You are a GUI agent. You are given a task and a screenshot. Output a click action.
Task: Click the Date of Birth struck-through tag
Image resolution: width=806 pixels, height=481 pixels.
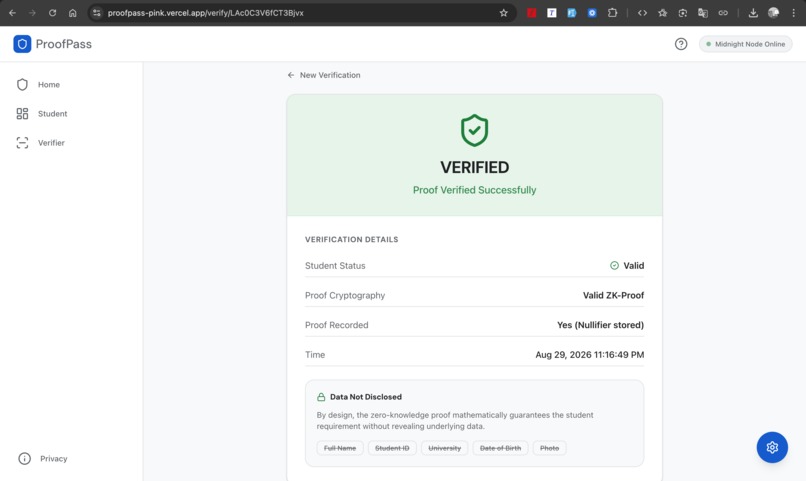(x=500, y=448)
